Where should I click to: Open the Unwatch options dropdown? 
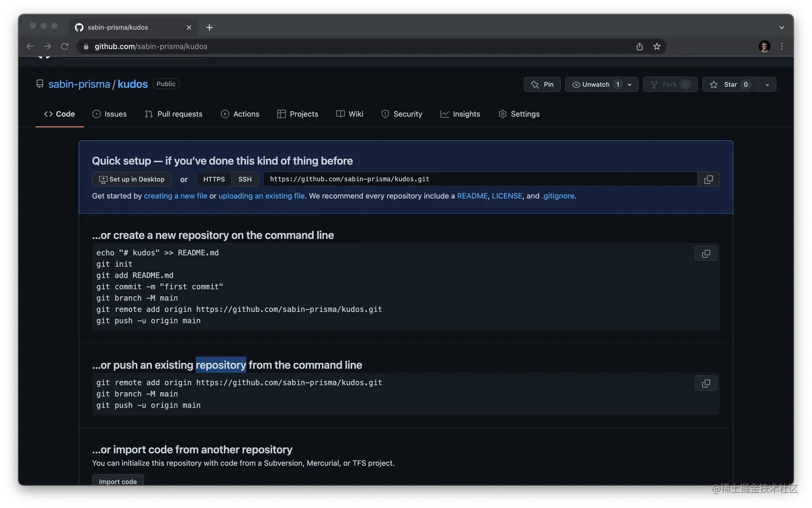coord(629,84)
